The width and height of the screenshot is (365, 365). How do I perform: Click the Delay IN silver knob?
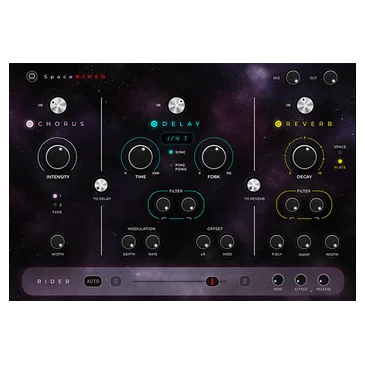(x=176, y=105)
